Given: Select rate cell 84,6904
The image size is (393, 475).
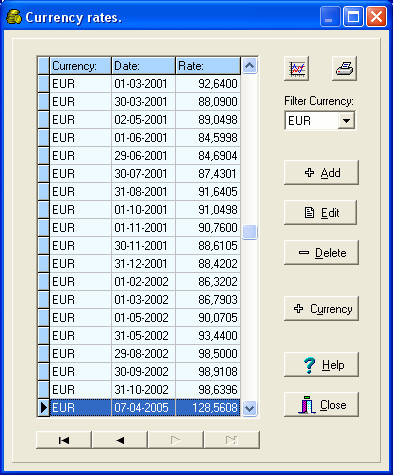Looking at the screenshot, I should click(x=208, y=156).
